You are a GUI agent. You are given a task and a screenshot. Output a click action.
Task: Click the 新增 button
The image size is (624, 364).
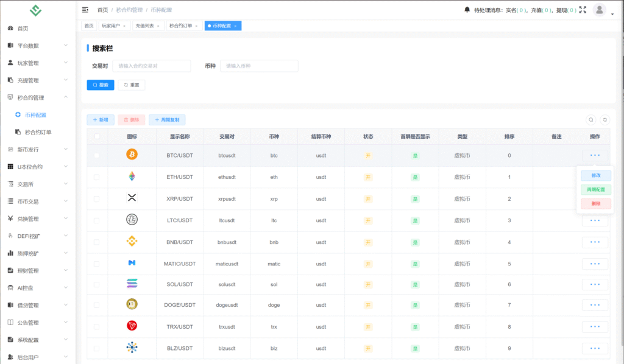[100, 120]
